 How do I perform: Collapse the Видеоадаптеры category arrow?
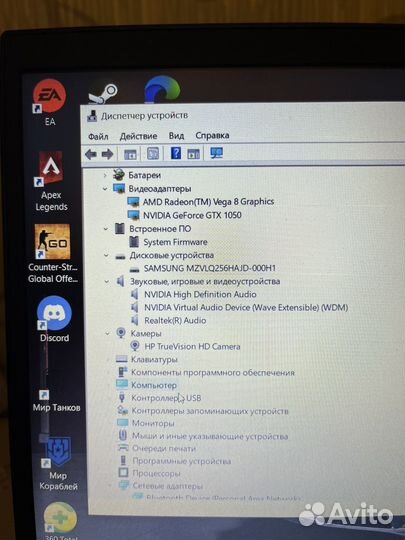coord(105,189)
